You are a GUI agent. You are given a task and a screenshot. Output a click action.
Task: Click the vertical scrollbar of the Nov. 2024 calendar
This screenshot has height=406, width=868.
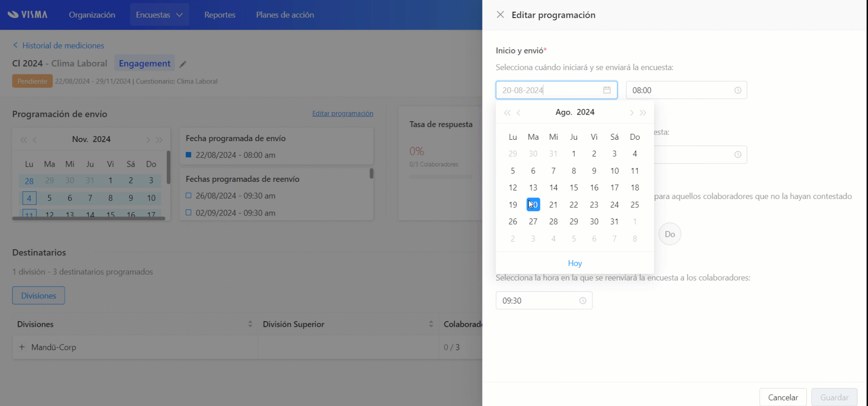168,167
